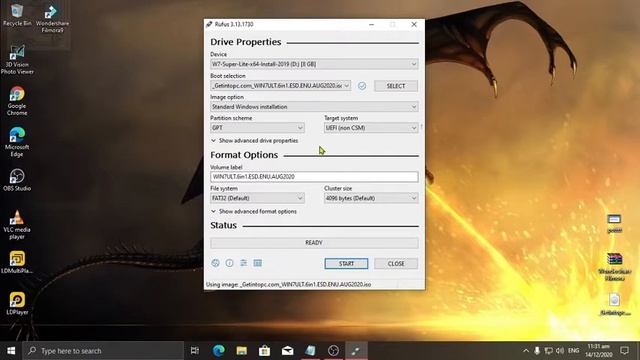The image size is (640, 360).
Task: Open the microphone icon in system tray
Action: click(x=537, y=351)
